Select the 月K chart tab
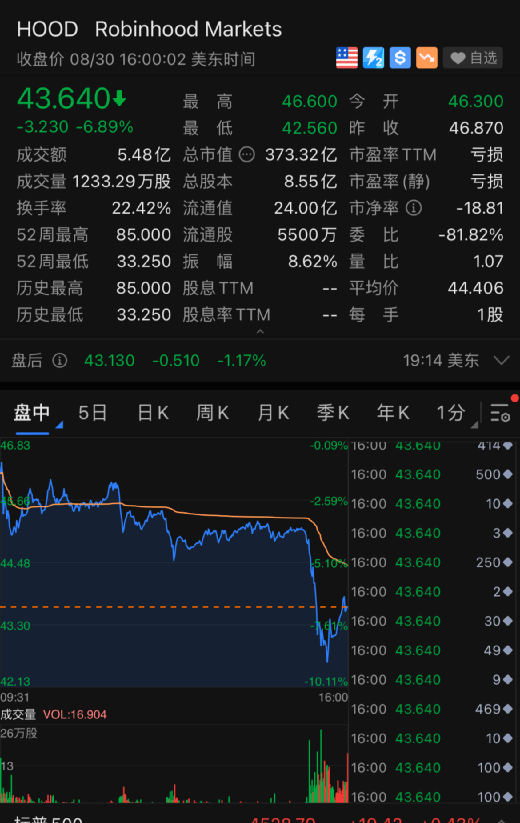Image resolution: width=520 pixels, height=823 pixels. [x=273, y=413]
